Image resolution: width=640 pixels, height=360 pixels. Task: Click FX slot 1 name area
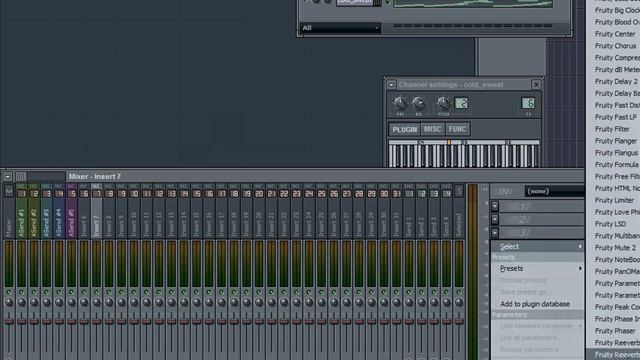tap(542, 206)
